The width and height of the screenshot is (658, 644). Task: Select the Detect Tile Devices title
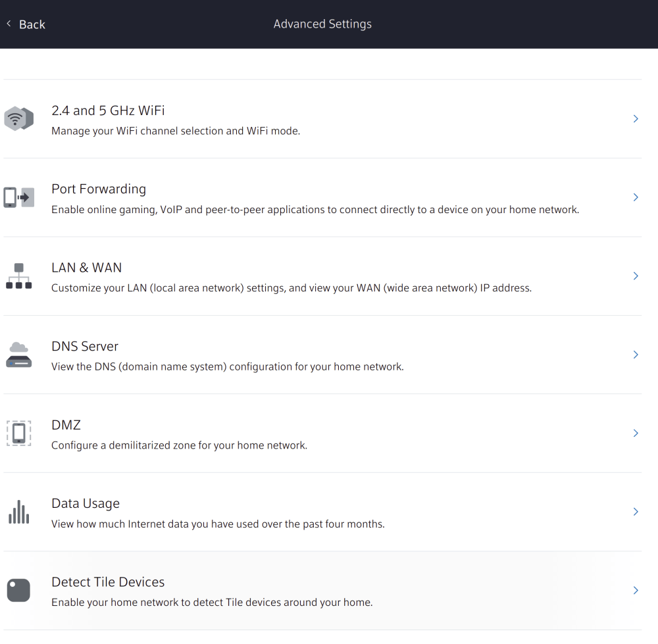(x=108, y=582)
